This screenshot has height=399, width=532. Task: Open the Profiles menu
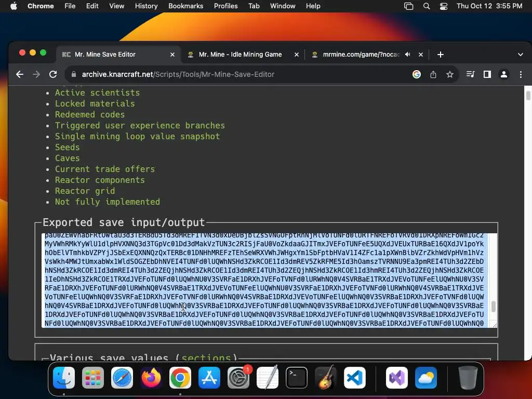[x=225, y=6]
